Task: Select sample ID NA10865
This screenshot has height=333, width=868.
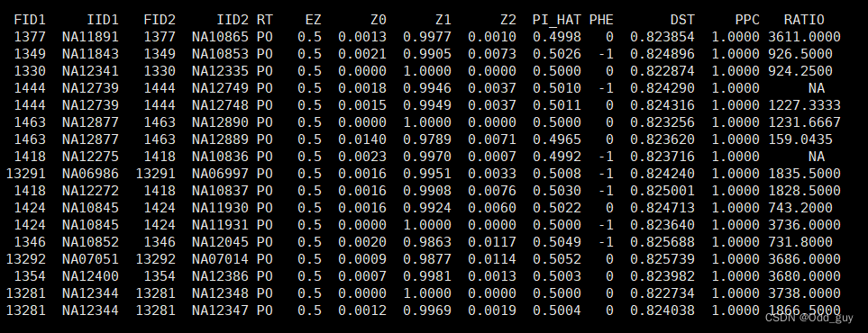Action: (x=220, y=38)
